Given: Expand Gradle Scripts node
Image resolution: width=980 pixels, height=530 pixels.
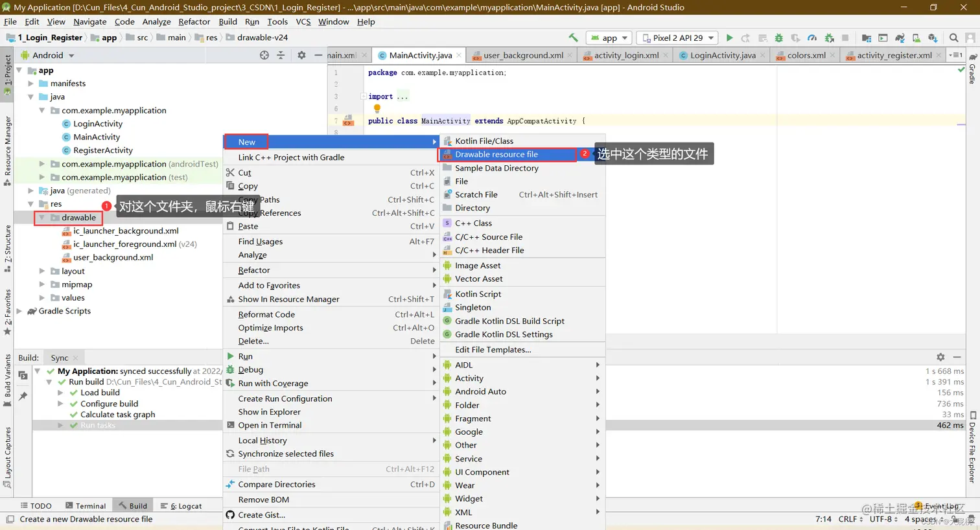Looking at the screenshot, I should click(x=19, y=311).
